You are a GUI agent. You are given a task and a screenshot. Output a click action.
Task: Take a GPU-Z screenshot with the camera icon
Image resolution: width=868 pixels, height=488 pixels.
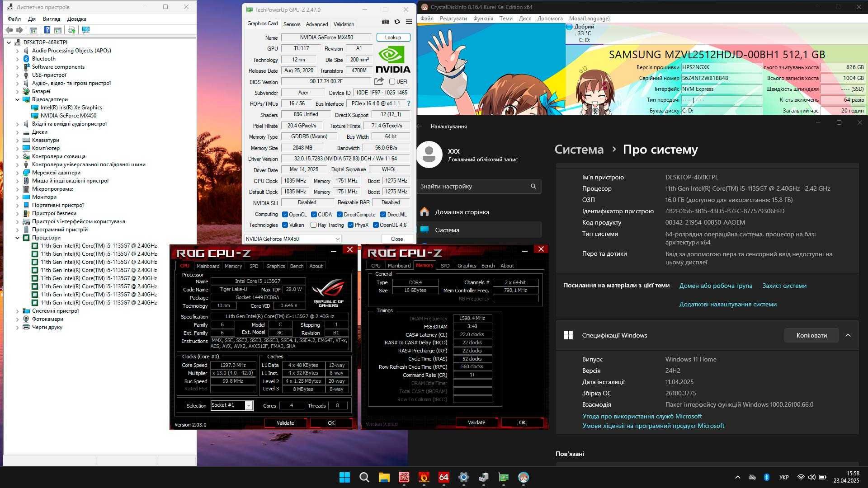pyautogui.click(x=385, y=22)
